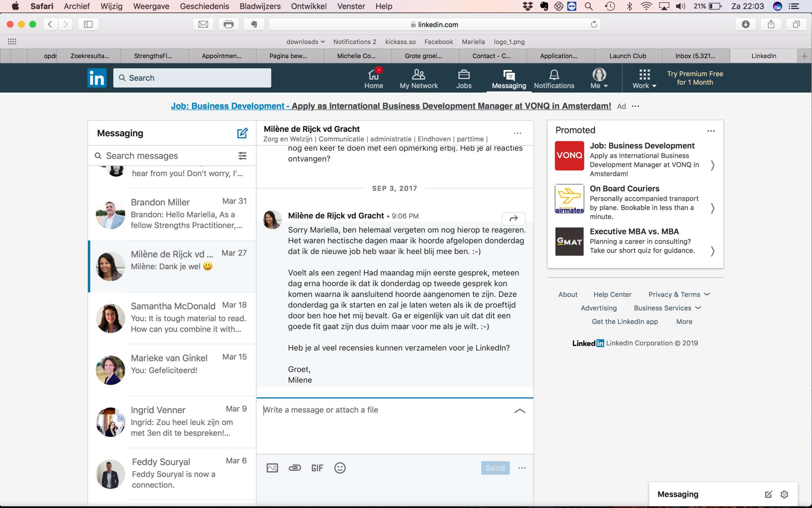Image resolution: width=812 pixels, height=508 pixels.
Task: Click the compose new message icon
Action: coord(242,133)
